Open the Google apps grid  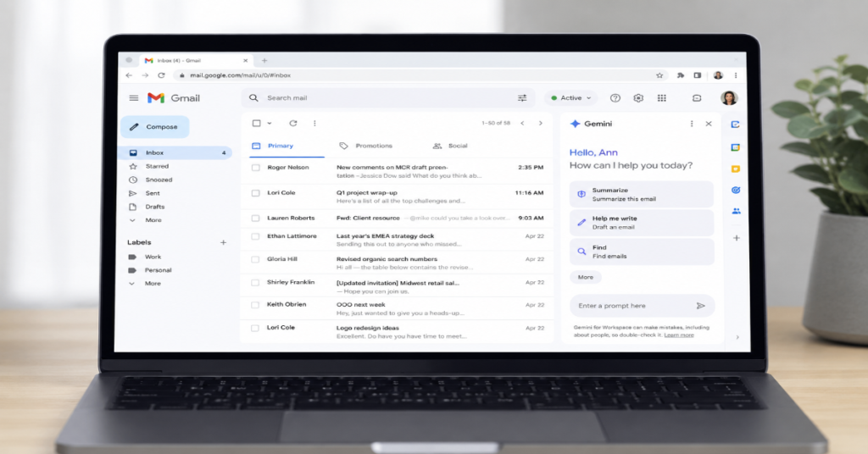pos(661,98)
